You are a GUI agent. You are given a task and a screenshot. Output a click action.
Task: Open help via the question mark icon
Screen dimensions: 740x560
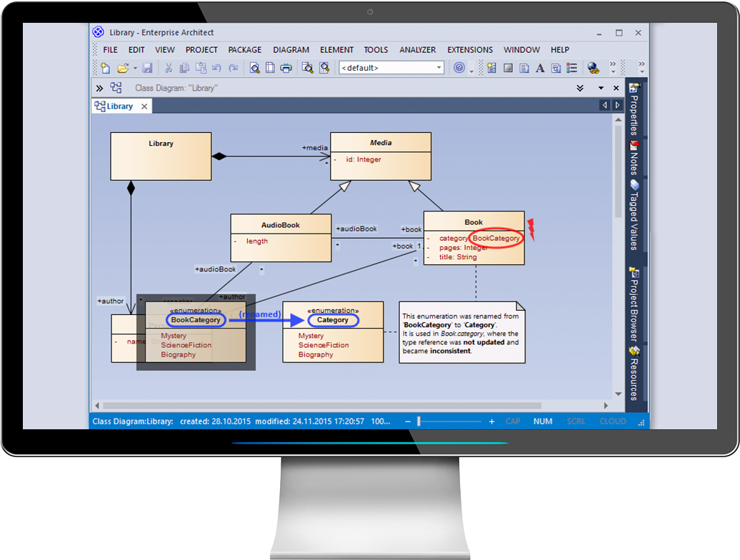point(459,67)
